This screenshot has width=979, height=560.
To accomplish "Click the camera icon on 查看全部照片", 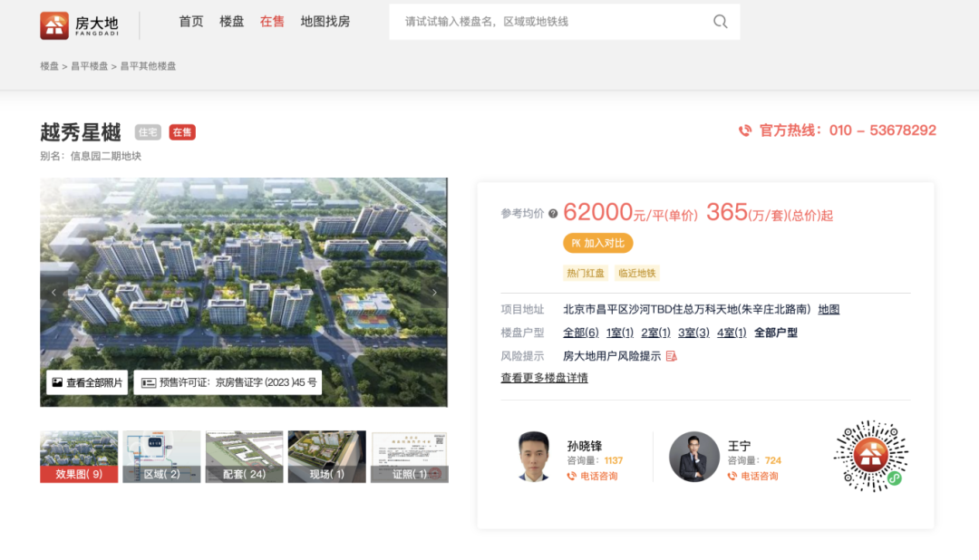I will 55,381.
